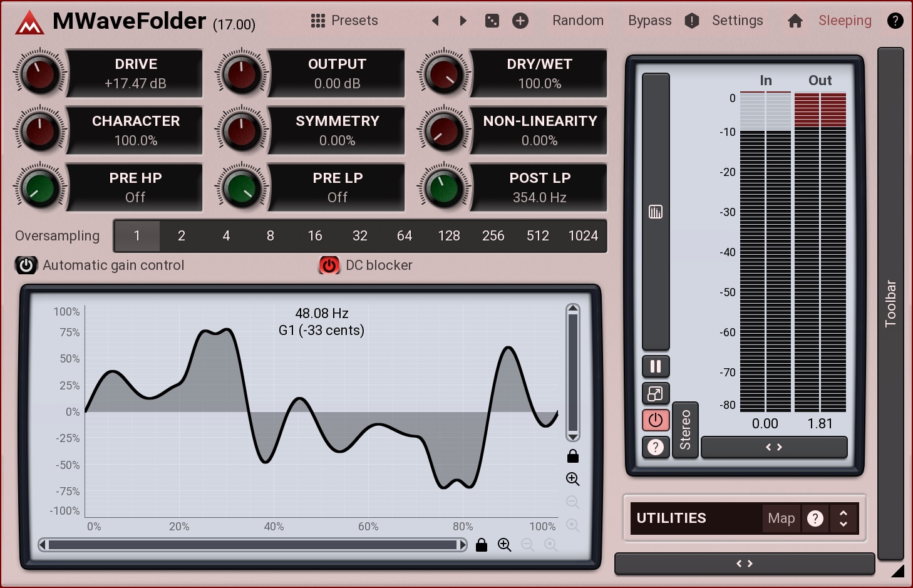This screenshot has width=913, height=588.
Task: Expand the Utilities up-down arrows
Action: click(x=843, y=518)
